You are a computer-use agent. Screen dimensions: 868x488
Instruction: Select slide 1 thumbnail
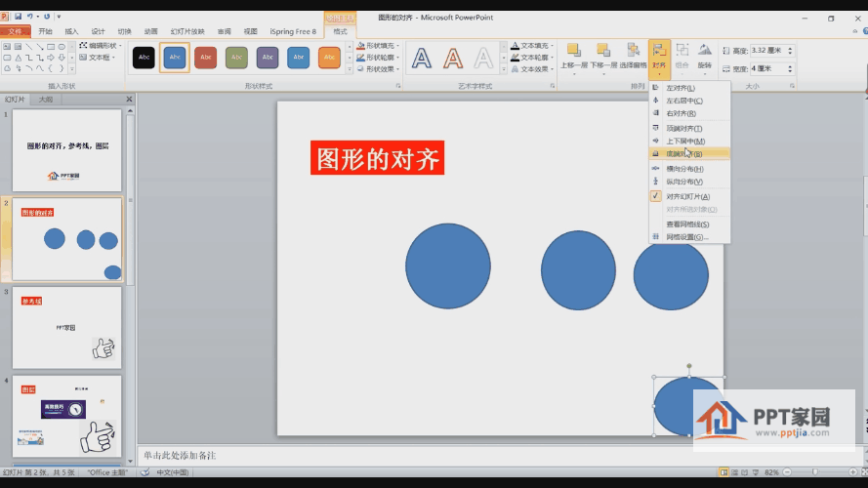[x=67, y=150]
